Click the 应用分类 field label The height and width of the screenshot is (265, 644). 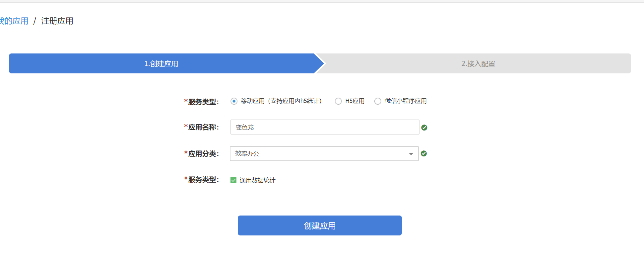202,154
